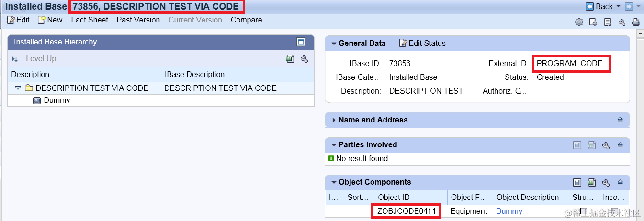Create a New installed base
The height and width of the screenshot is (221, 644).
(50, 20)
